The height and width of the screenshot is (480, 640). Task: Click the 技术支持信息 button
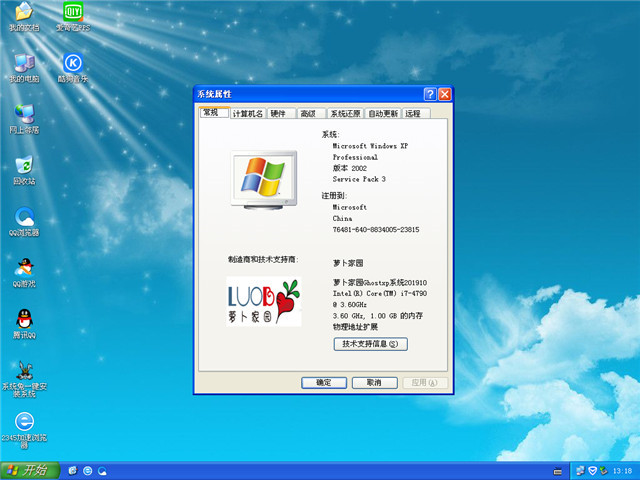[x=371, y=344]
